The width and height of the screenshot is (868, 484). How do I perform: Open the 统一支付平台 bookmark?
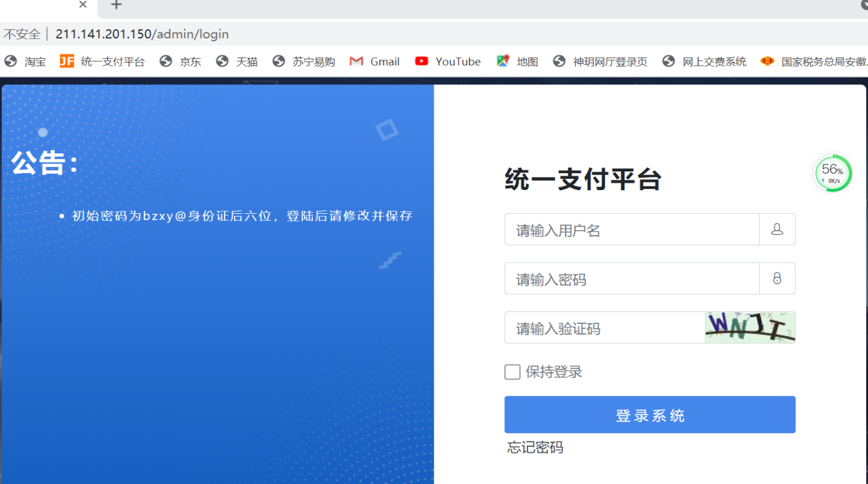[x=103, y=61]
